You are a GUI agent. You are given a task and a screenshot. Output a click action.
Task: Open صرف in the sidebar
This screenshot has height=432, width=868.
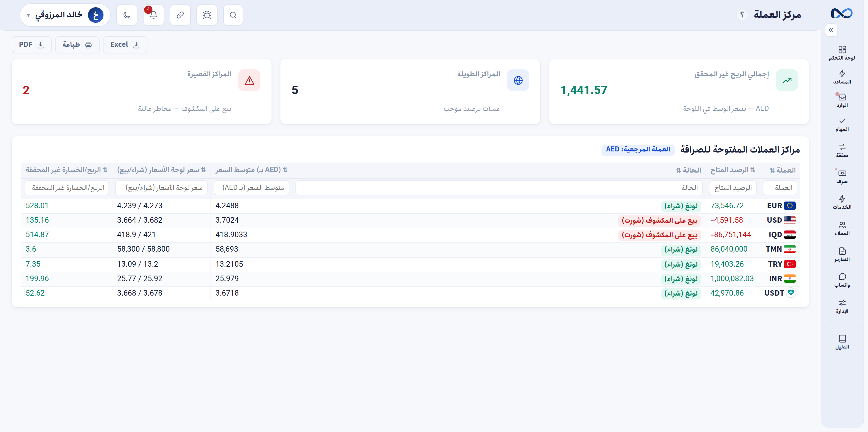click(x=842, y=177)
